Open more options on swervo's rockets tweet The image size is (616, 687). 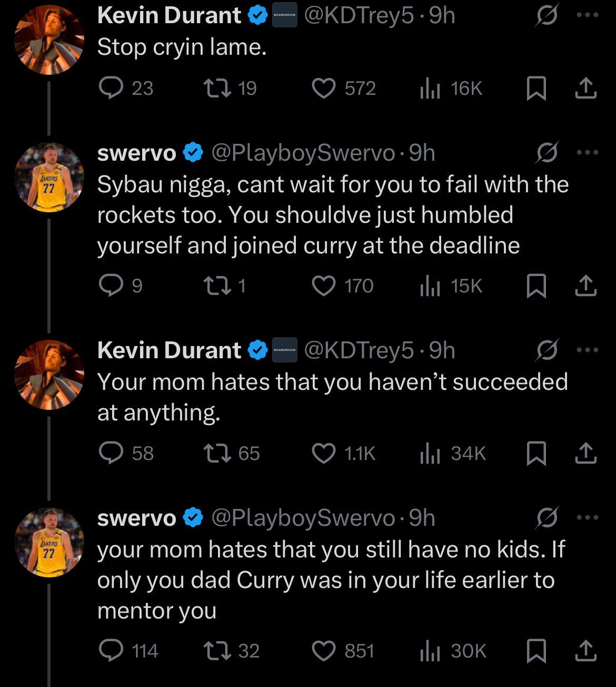(587, 153)
